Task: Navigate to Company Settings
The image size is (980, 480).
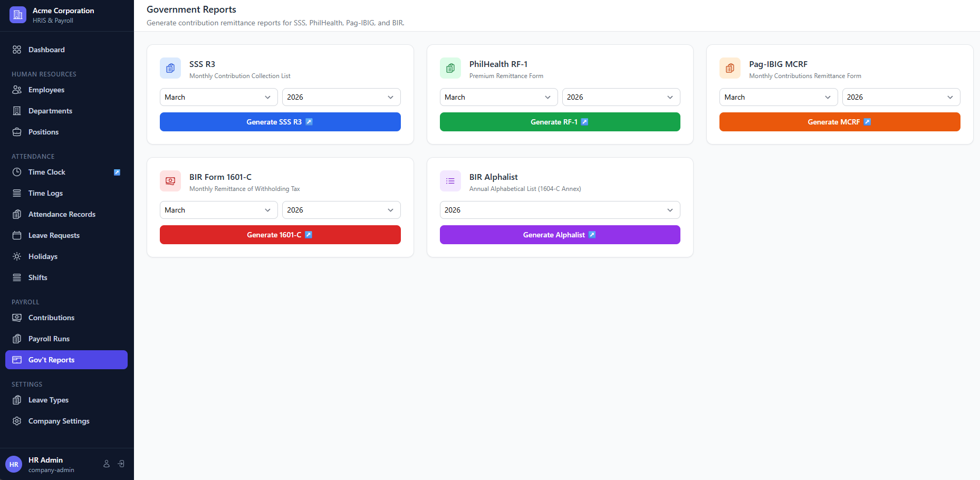Action: pos(59,421)
